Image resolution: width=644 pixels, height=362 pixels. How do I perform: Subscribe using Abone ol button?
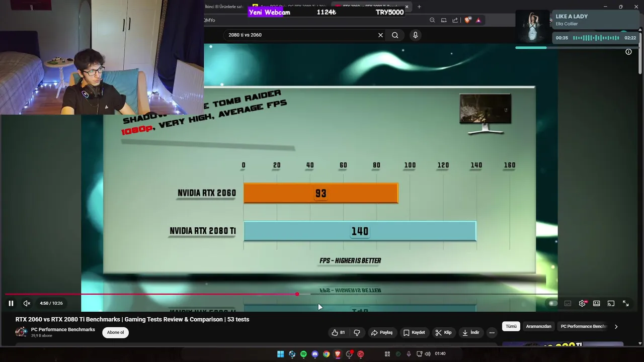(115, 332)
